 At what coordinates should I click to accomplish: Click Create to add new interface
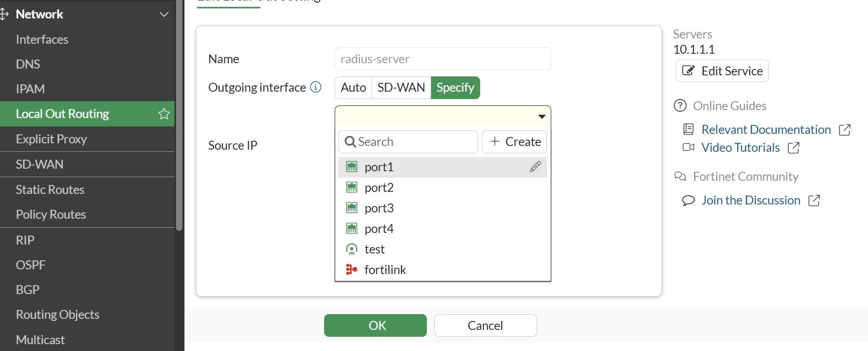(514, 142)
